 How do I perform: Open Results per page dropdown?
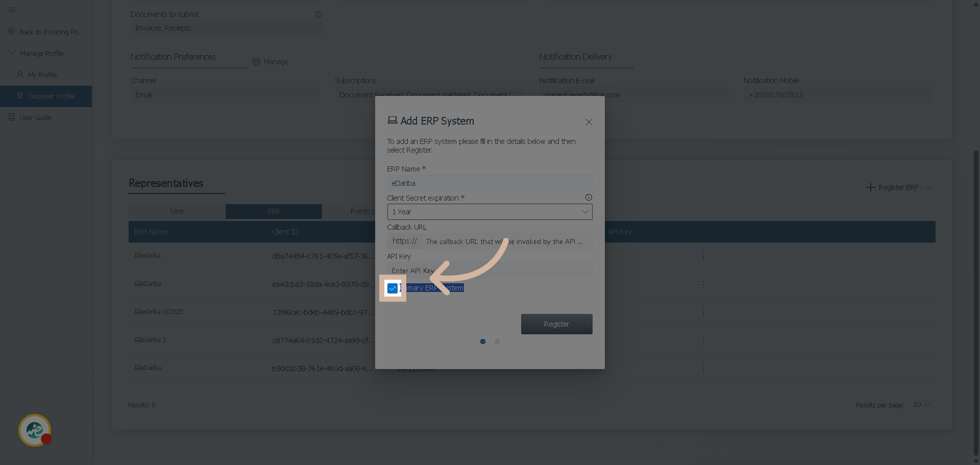922,405
